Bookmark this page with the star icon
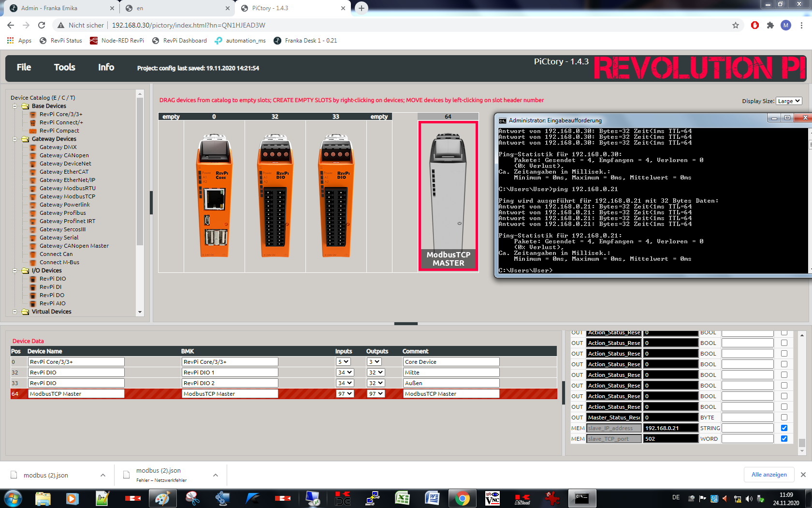812x508 pixels. pyautogui.click(x=736, y=25)
